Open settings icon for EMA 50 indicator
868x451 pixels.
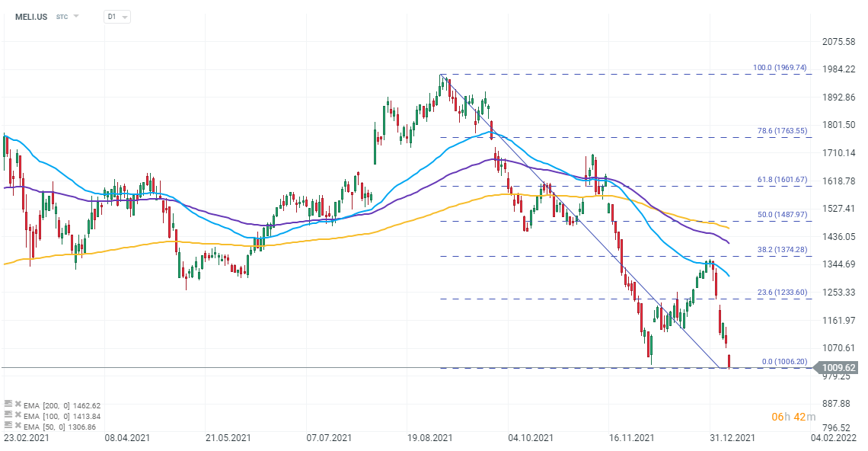pyautogui.click(x=7, y=427)
